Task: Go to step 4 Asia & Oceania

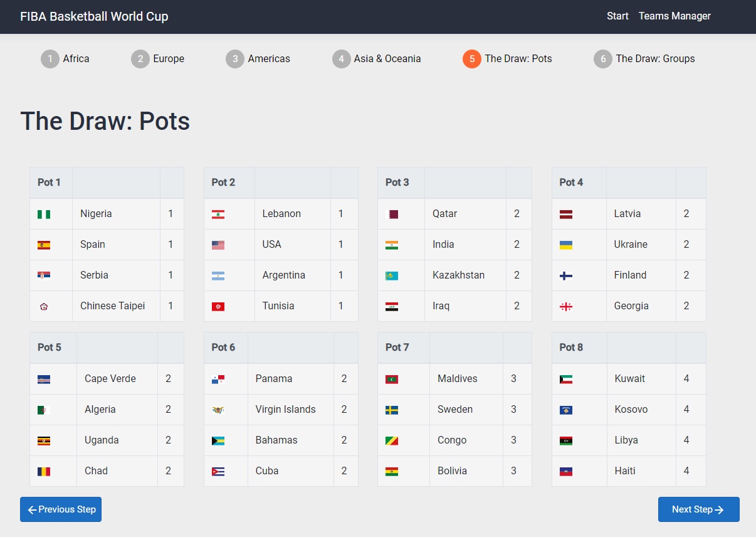Action: (377, 59)
